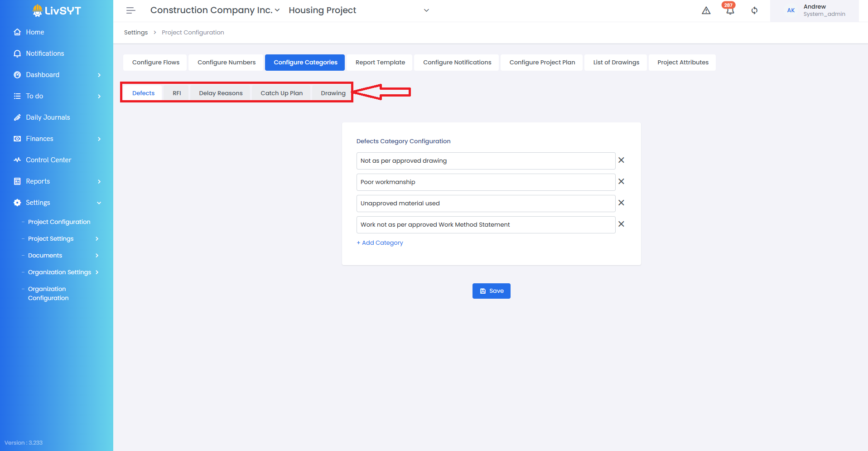Collapse the Settings sidebar section
Viewport: 868px width, 451px height.
pos(99,203)
